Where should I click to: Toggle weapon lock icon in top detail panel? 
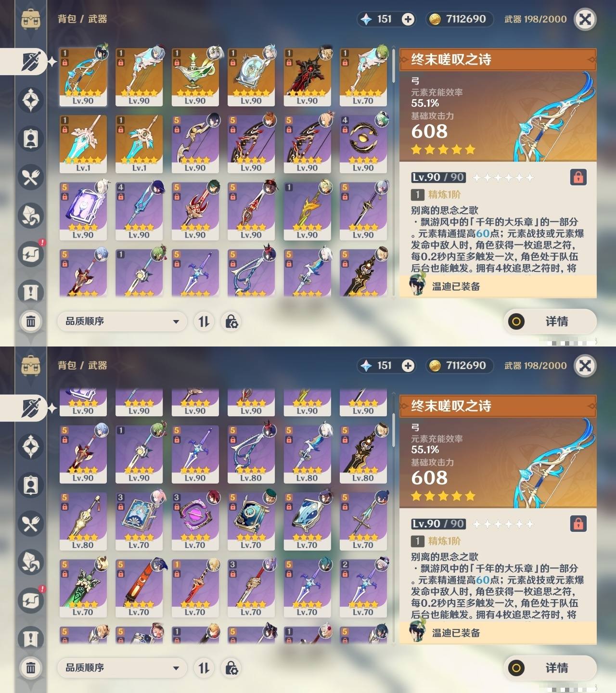pos(578,177)
